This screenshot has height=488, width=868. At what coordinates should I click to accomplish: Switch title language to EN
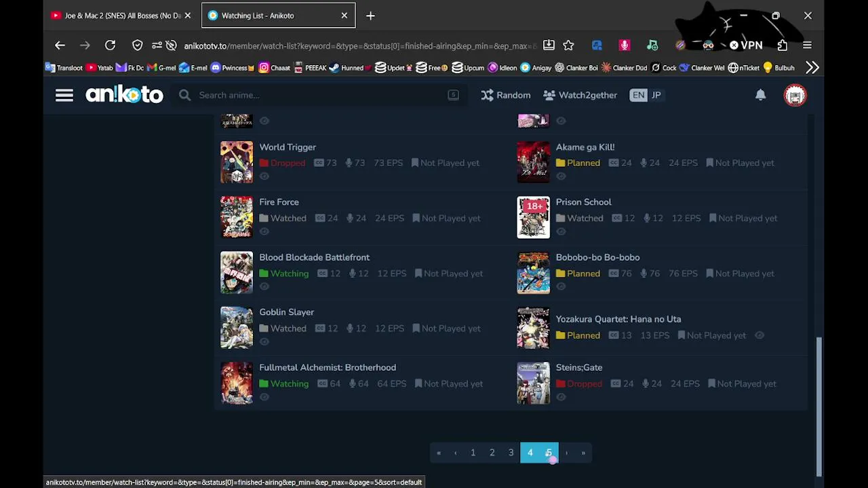(x=638, y=96)
